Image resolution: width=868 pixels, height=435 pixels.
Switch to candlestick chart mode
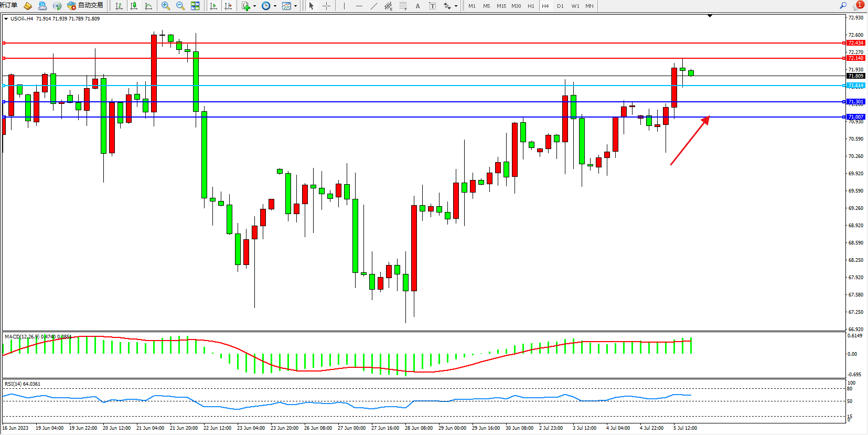[x=134, y=6]
